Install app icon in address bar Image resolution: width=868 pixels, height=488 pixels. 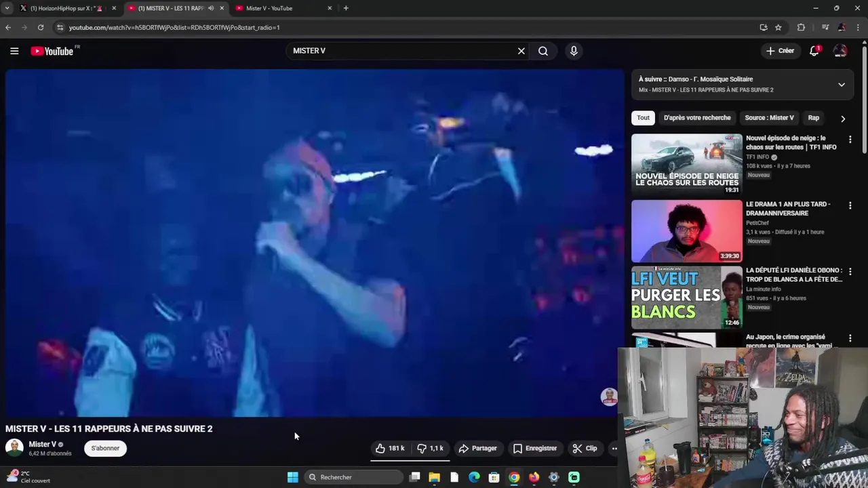[764, 27]
